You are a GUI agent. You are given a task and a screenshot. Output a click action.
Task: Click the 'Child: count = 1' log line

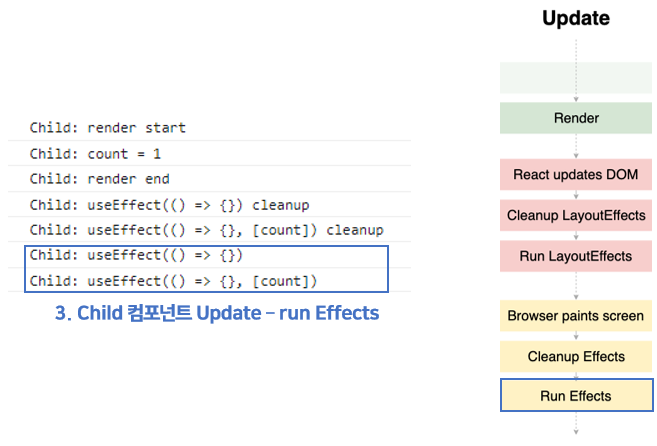(x=95, y=153)
